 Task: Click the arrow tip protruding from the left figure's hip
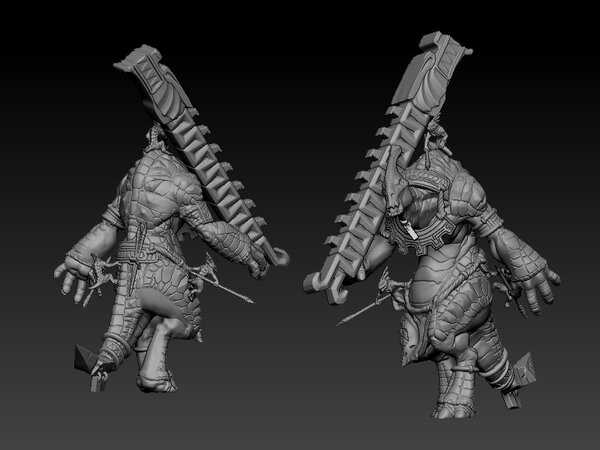(245, 299)
